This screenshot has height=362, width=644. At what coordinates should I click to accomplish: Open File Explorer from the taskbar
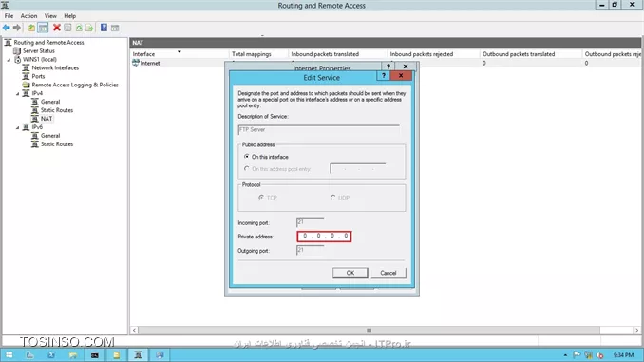coord(73,355)
